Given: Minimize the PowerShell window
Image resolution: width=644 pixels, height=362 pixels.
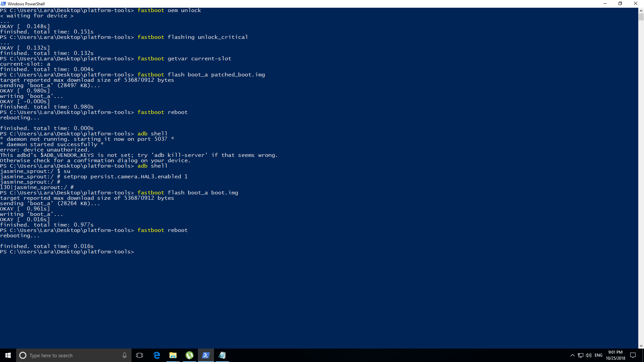Looking at the screenshot, I should click(x=605, y=4).
